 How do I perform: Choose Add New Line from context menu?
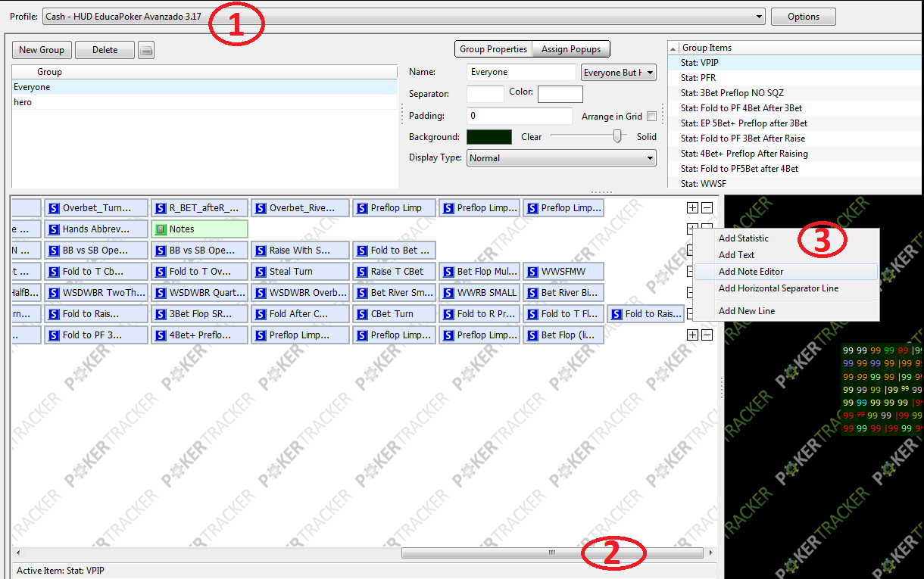tap(785, 311)
